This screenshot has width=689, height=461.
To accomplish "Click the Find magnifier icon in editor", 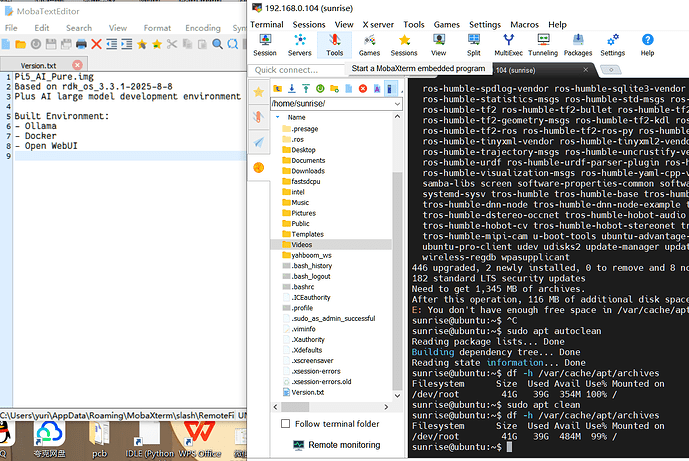I will point(218,44).
